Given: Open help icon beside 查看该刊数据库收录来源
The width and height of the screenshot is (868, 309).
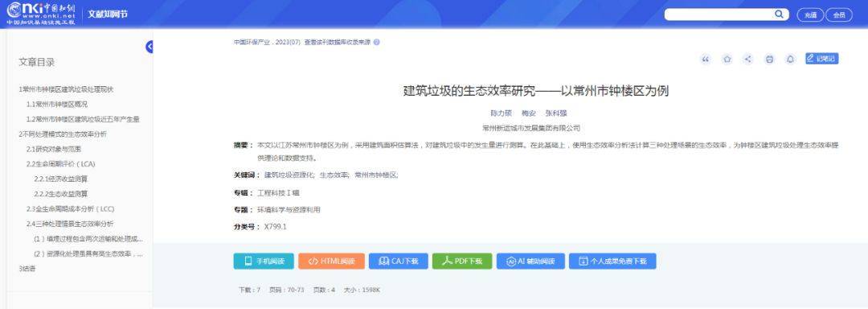Looking at the screenshot, I should [x=376, y=42].
